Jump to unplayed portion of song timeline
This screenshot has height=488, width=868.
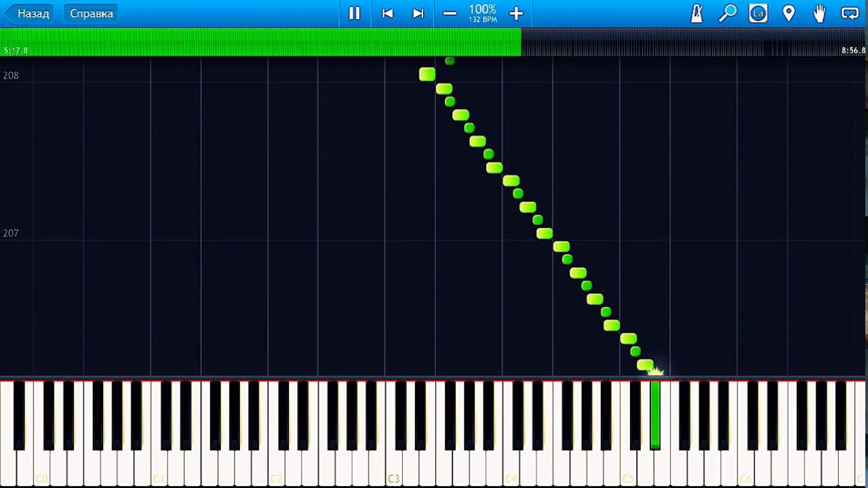click(694, 42)
